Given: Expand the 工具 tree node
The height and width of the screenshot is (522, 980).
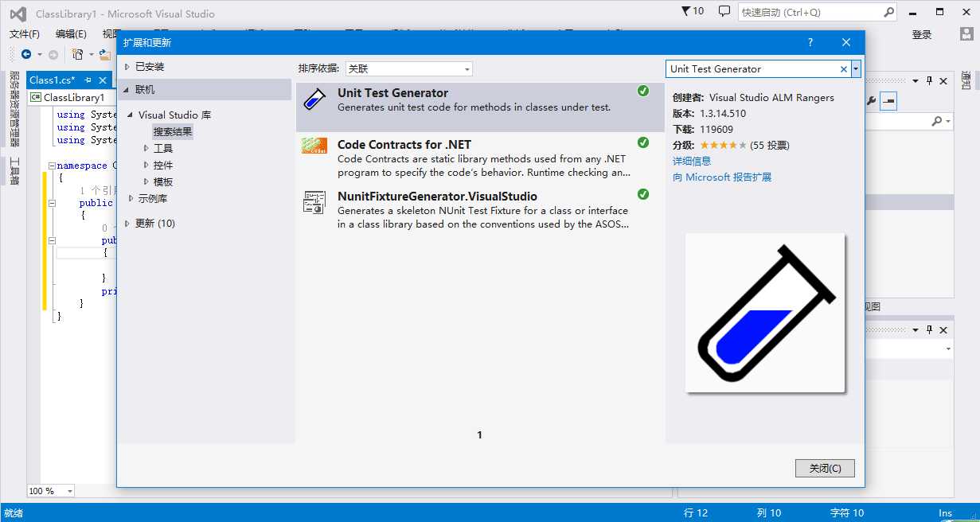Looking at the screenshot, I should tap(146, 148).
